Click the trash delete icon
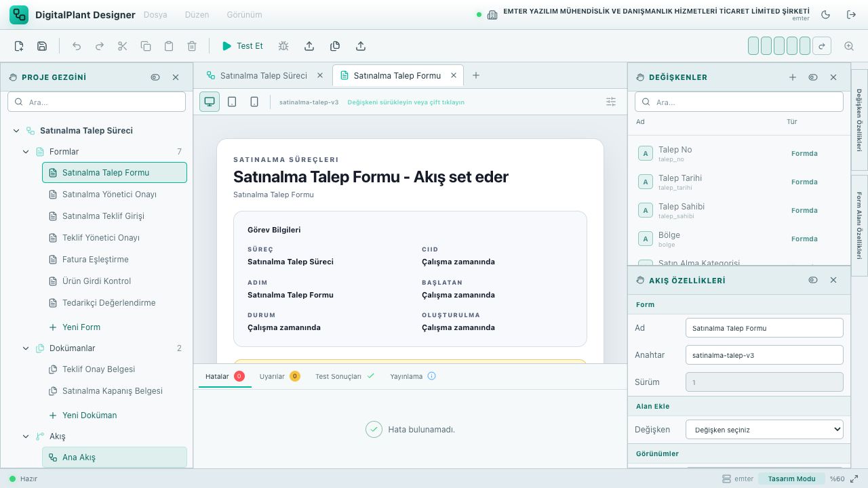This screenshot has width=868, height=488. (x=192, y=46)
